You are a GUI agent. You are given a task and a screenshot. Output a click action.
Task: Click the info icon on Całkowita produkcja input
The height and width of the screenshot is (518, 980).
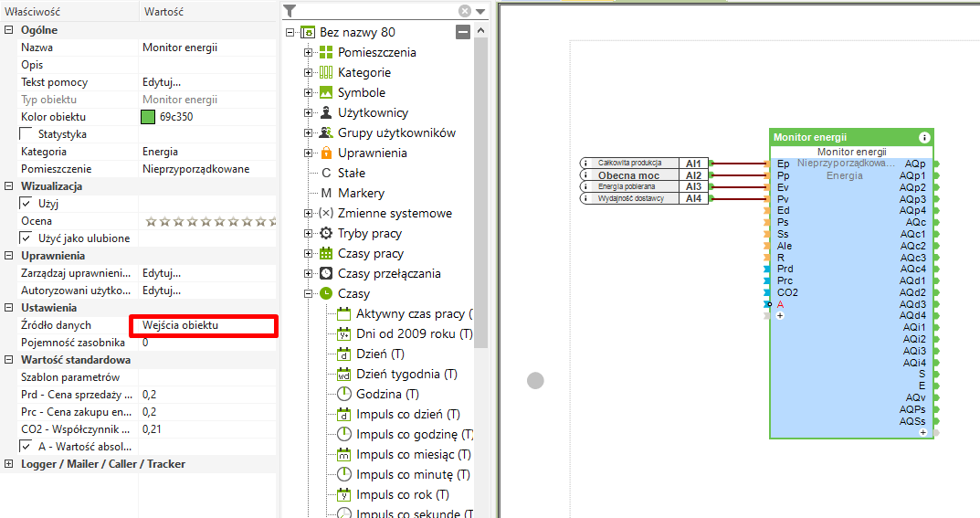coord(585,164)
